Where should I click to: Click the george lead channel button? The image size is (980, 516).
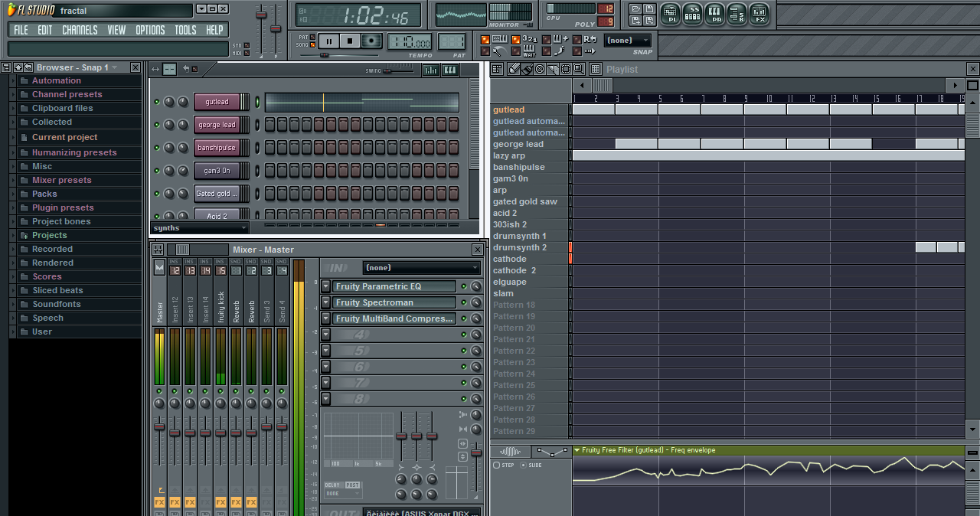(217, 125)
